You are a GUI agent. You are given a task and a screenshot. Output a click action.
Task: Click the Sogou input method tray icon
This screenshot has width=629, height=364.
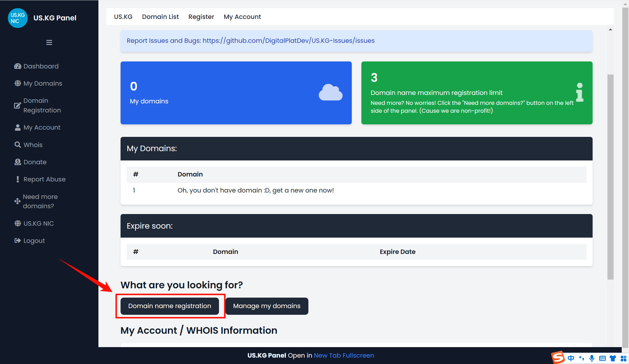click(x=558, y=358)
